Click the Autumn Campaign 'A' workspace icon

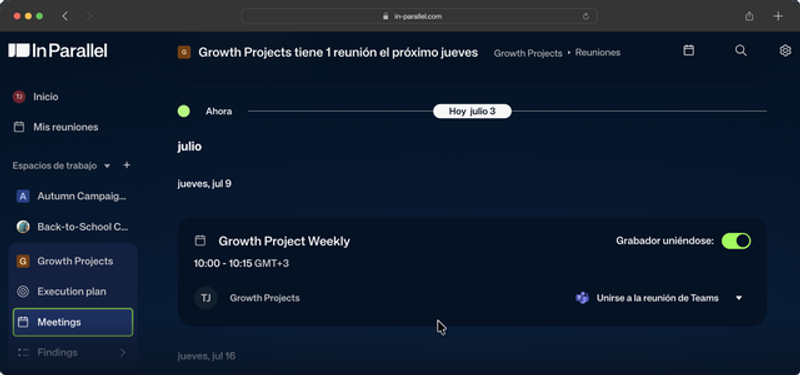click(23, 196)
